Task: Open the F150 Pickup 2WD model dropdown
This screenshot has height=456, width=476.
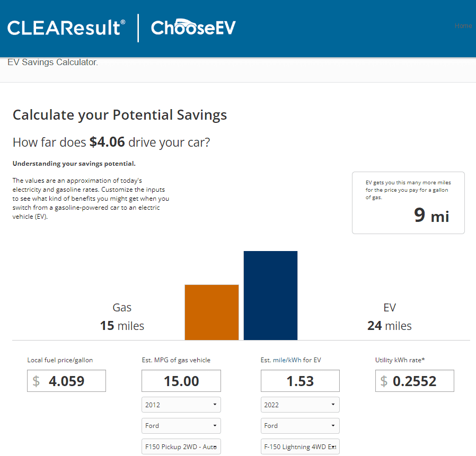Action: tap(181, 446)
